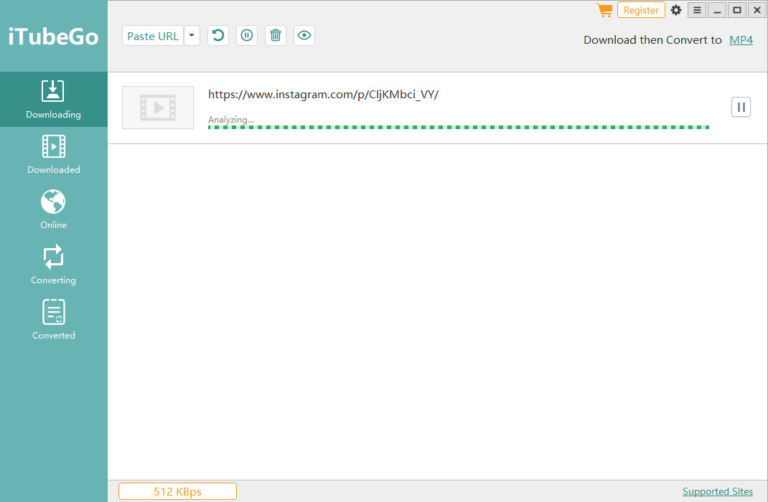Click the trash delete icon in toolbar
This screenshot has width=768, height=502.
coord(276,36)
